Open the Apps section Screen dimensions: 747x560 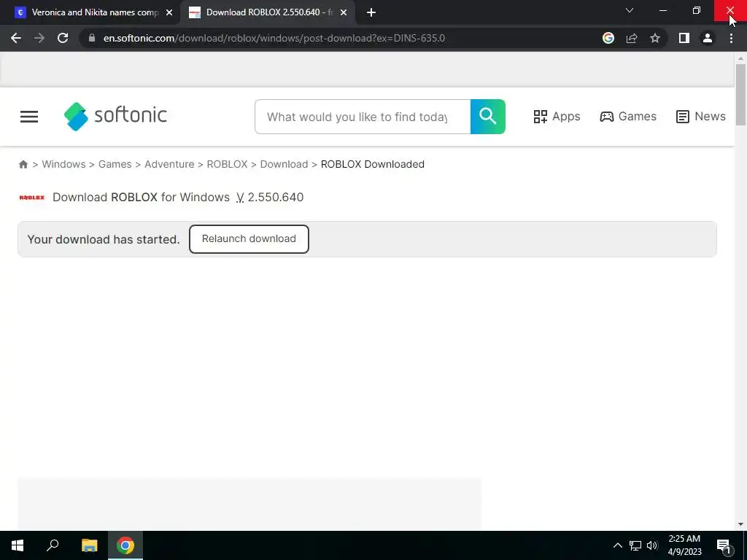(557, 116)
